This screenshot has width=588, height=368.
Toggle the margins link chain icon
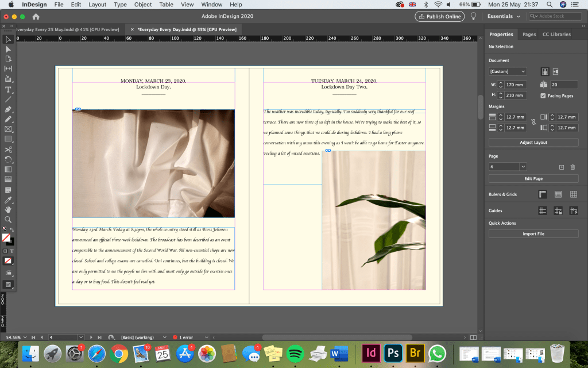tap(533, 122)
